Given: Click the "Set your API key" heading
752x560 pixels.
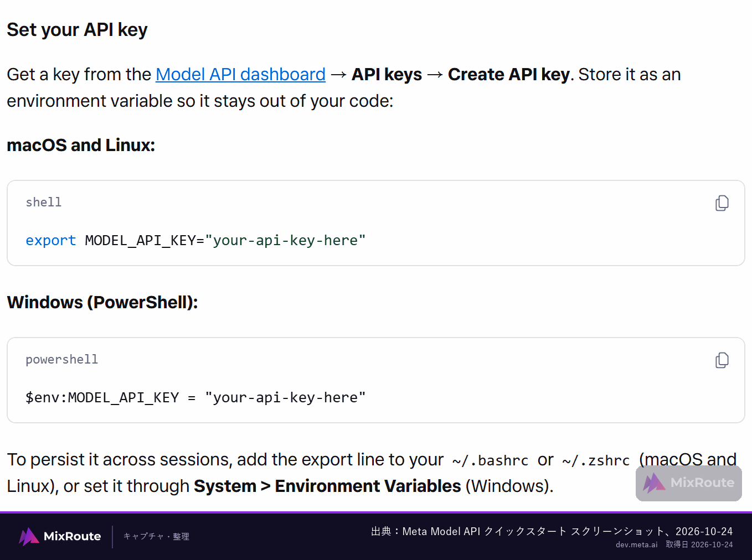Looking at the screenshot, I should (77, 30).
